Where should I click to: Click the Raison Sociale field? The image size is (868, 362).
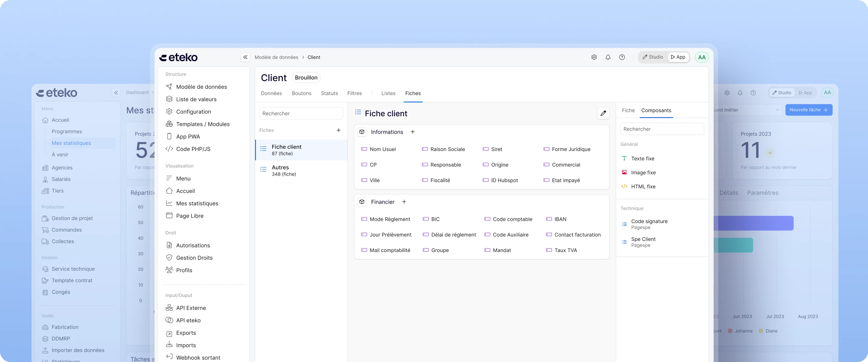click(x=444, y=149)
